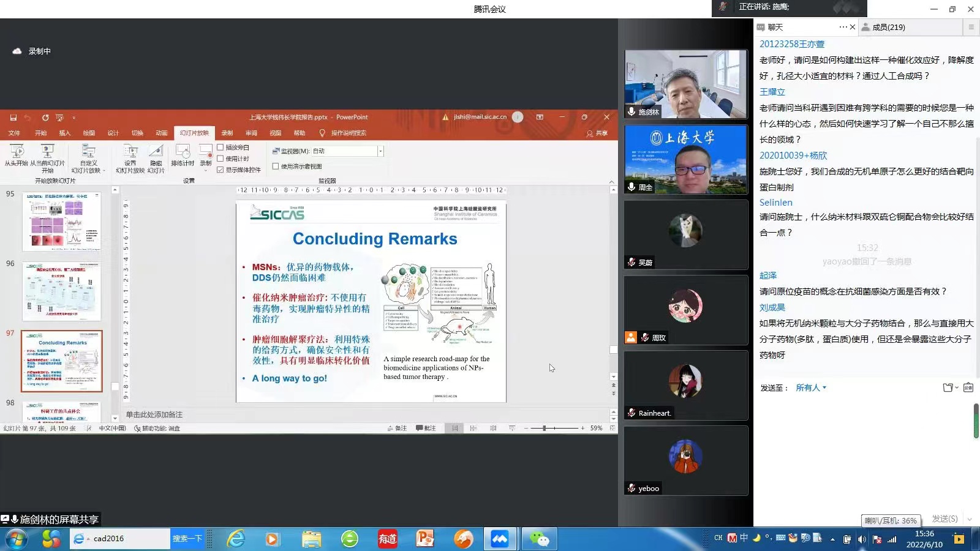This screenshot has width=980, height=551.
Task: Open the 所有人 recipient dropdown
Action: [x=811, y=388]
